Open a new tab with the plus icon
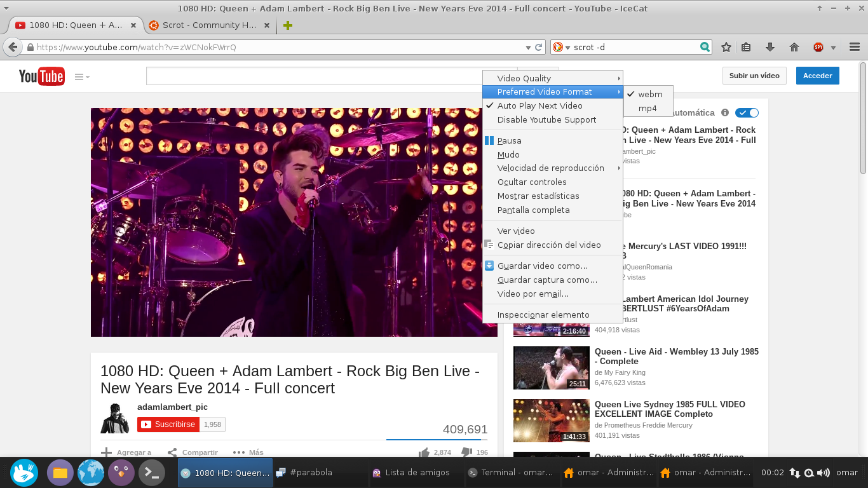 click(288, 25)
